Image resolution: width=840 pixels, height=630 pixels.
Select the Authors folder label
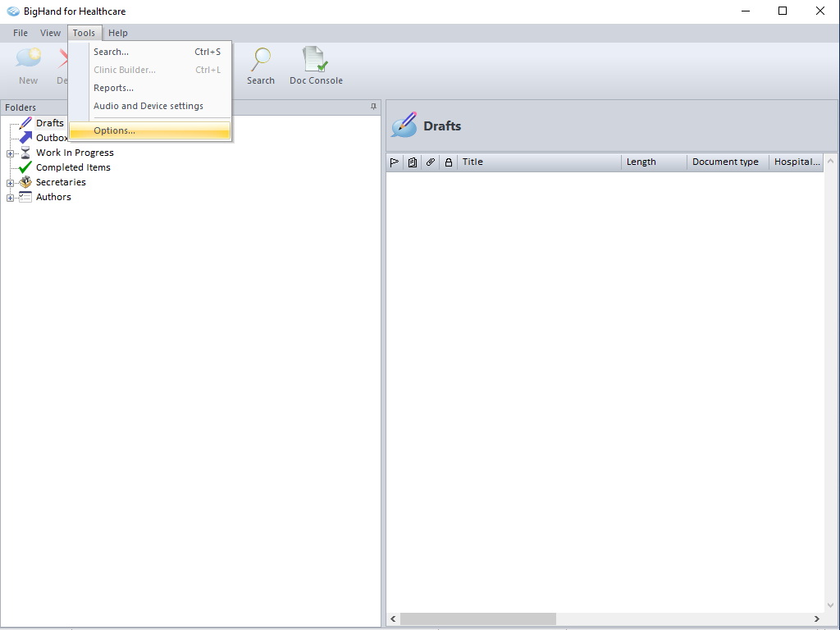(x=53, y=197)
